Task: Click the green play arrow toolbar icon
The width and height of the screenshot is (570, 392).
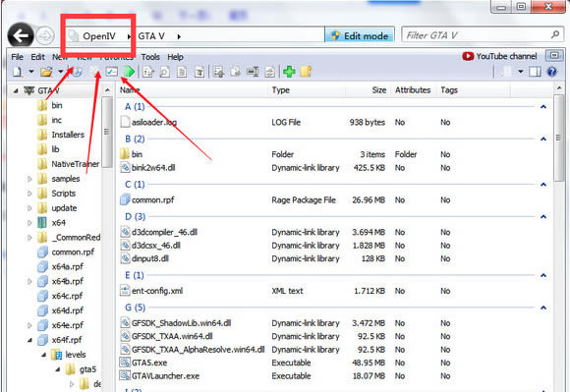Action: (129, 72)
